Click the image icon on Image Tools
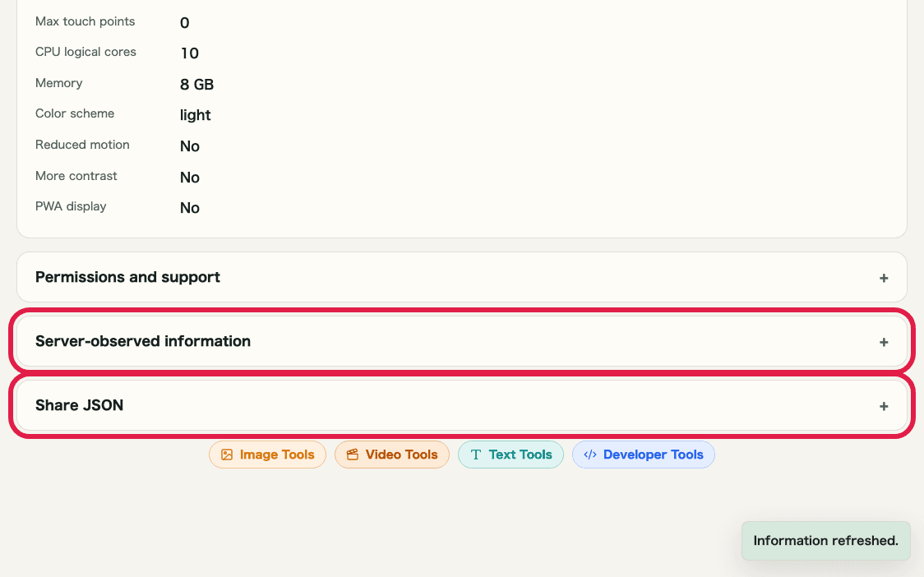The width and height of the screenshot is (924, 577). tap(228, 454)
